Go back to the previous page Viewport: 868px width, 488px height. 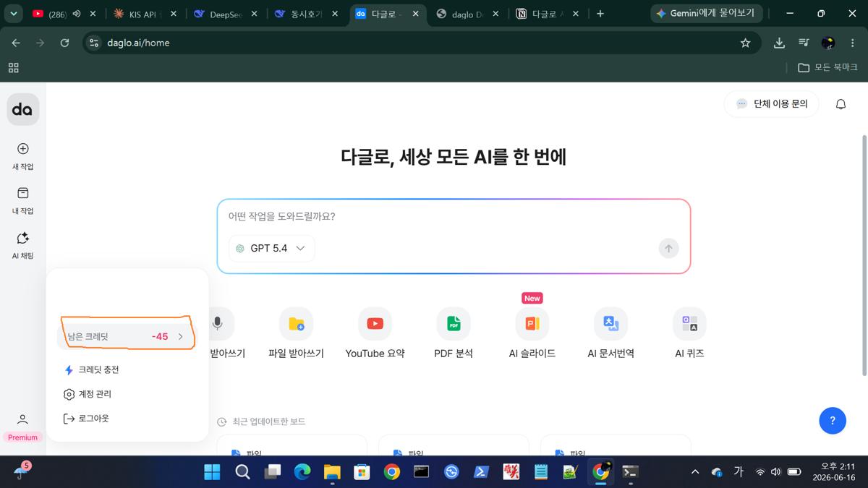[16, 43]
